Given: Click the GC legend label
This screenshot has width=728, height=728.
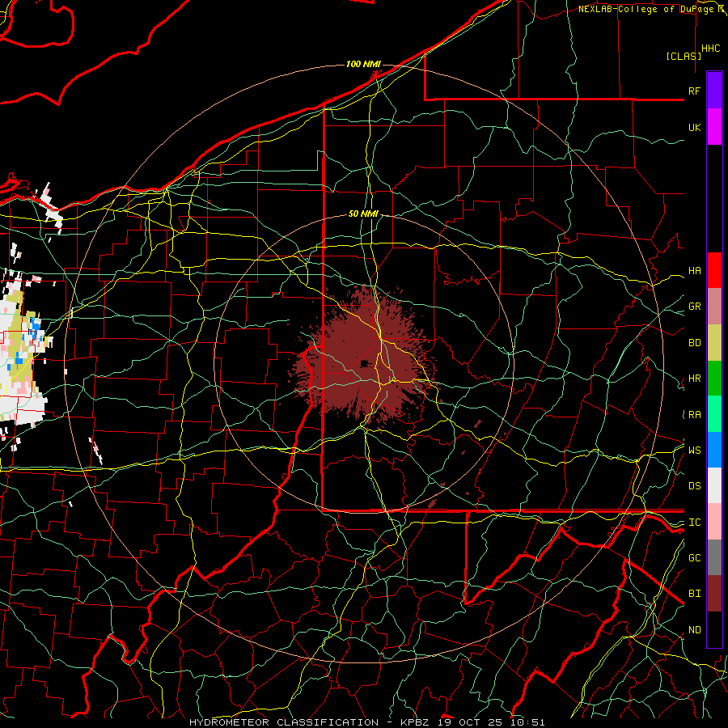Looking at the screenshot, I should tap(694, 558).
